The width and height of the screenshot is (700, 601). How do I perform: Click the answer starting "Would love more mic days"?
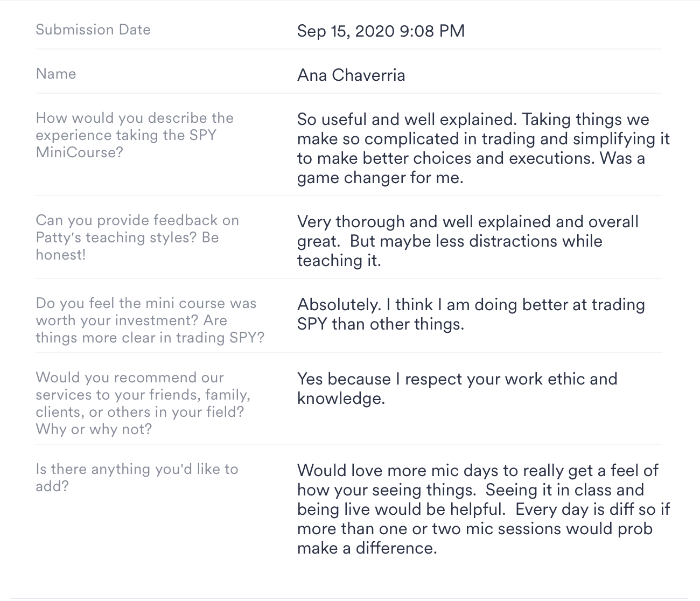tap(477, 471)
